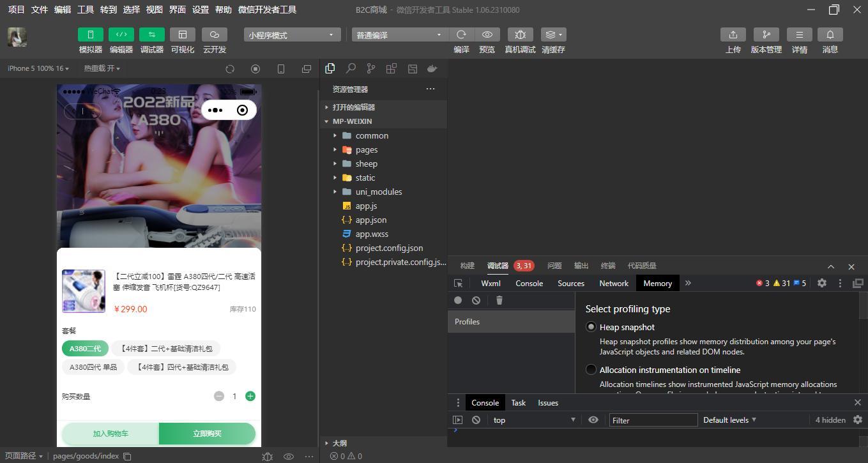Open the extensions blocks icon
Image resolution: width=868 pixels, height=463 pixels.
coord(392,68)
